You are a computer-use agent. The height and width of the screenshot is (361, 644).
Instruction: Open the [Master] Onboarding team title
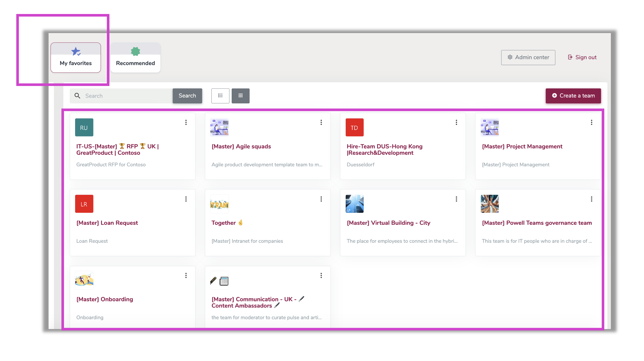[x=105, y=299]
